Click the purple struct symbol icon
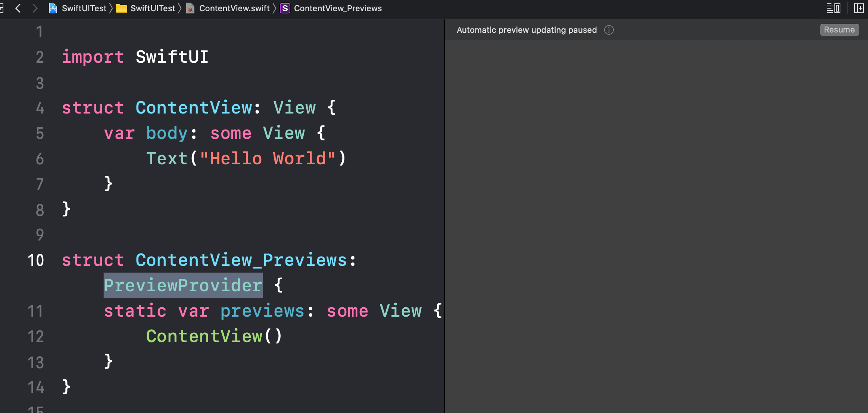The width and height of the screenshot is (868, 413). click(285, 8)
